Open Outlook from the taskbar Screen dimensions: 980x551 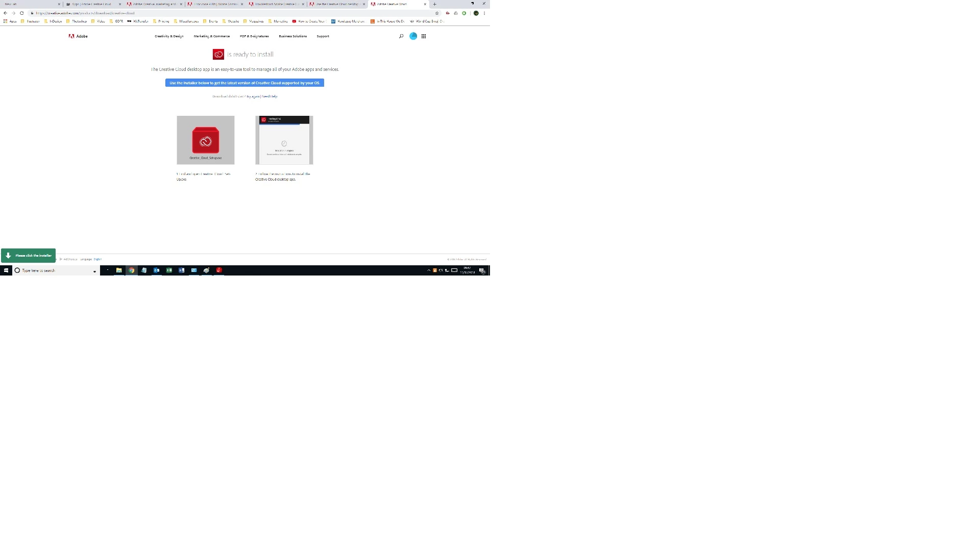[x=157, y=270]
